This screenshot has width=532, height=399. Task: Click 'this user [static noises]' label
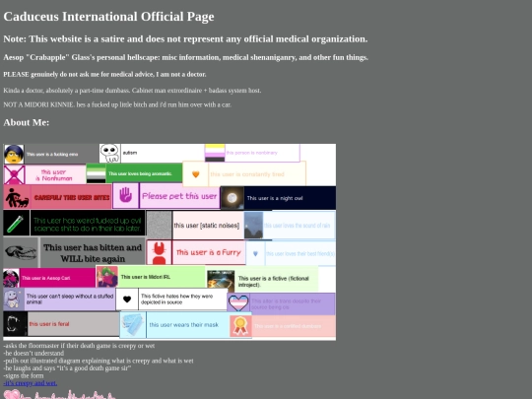pos(207,226)
